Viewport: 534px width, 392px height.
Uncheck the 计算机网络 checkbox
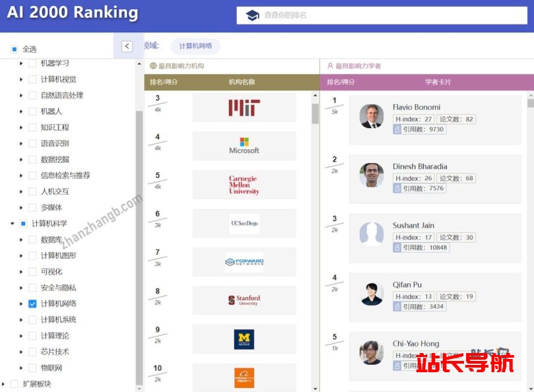tap(32, 304)
